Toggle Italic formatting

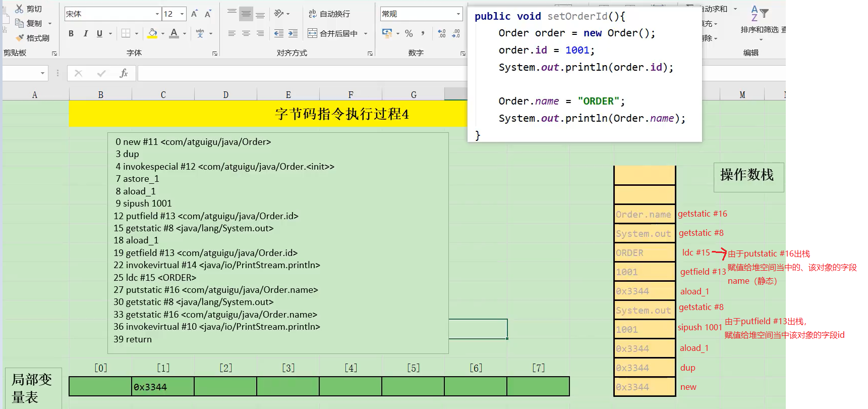tap(86, 33)
